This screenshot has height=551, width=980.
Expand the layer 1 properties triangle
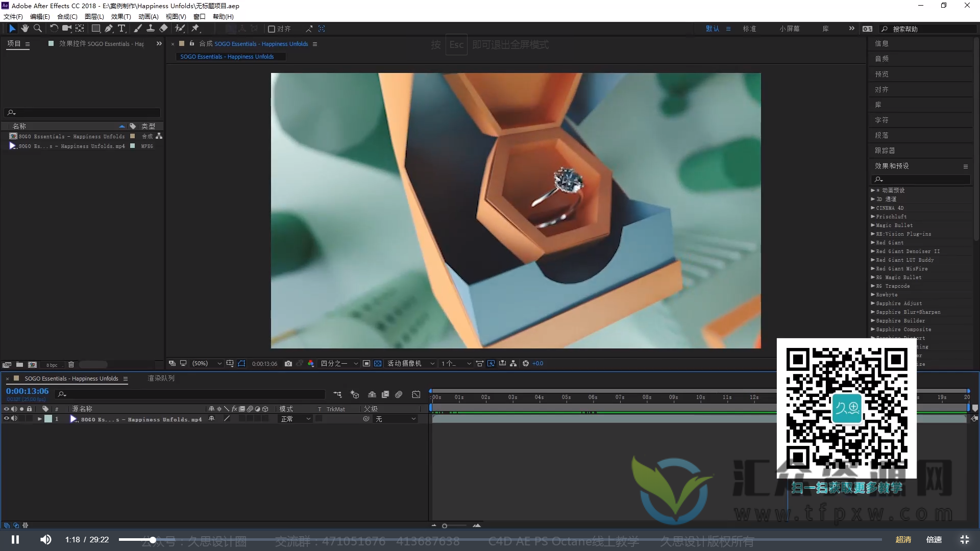click(x=40, y=419)
